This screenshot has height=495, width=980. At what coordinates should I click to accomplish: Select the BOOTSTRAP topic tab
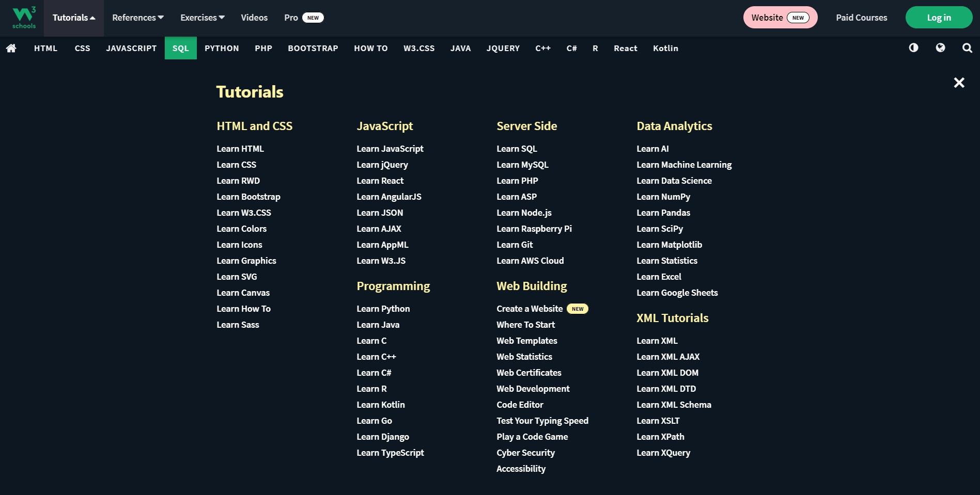coord(313,48)
